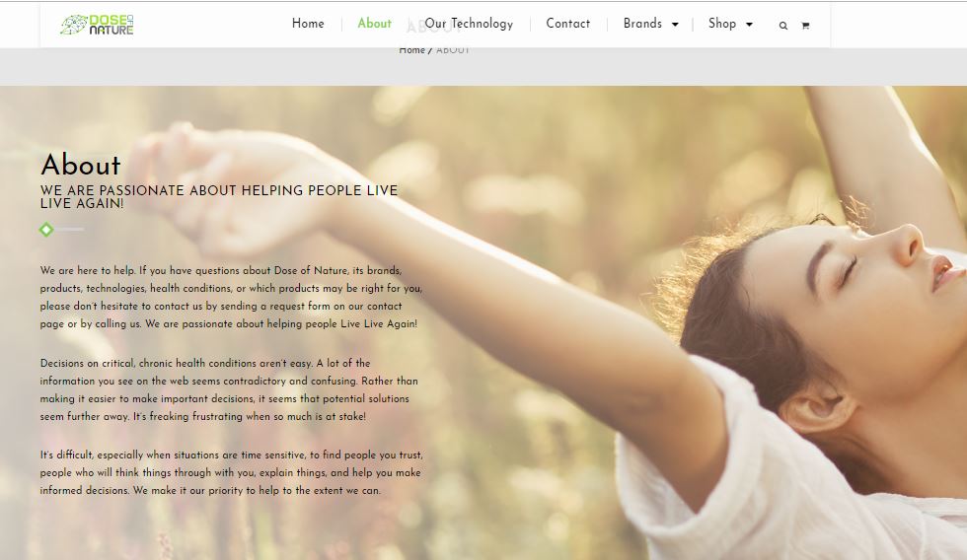Viewport: 967px width, 560px height.
Task: Click the Shop menu label
Action: pyautogui.click(x=722, y=24)
